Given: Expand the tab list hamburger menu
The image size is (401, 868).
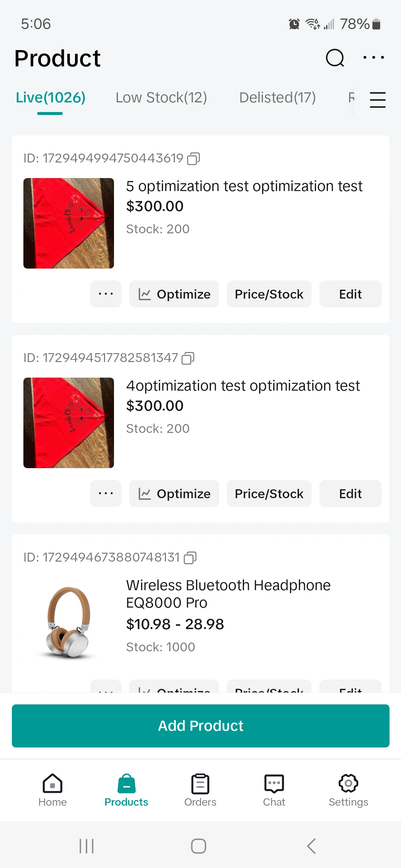Looking at the screenshot, I should click(378, 100).
